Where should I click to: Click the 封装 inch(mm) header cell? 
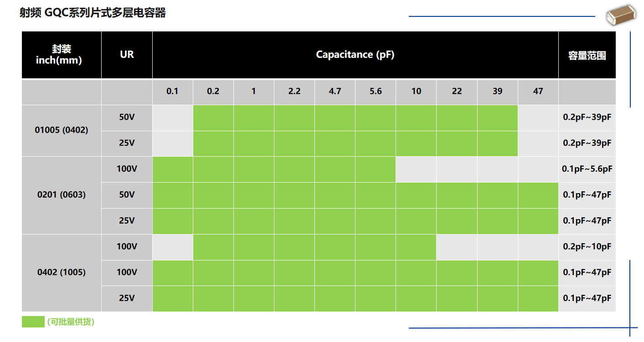point(62,55)
